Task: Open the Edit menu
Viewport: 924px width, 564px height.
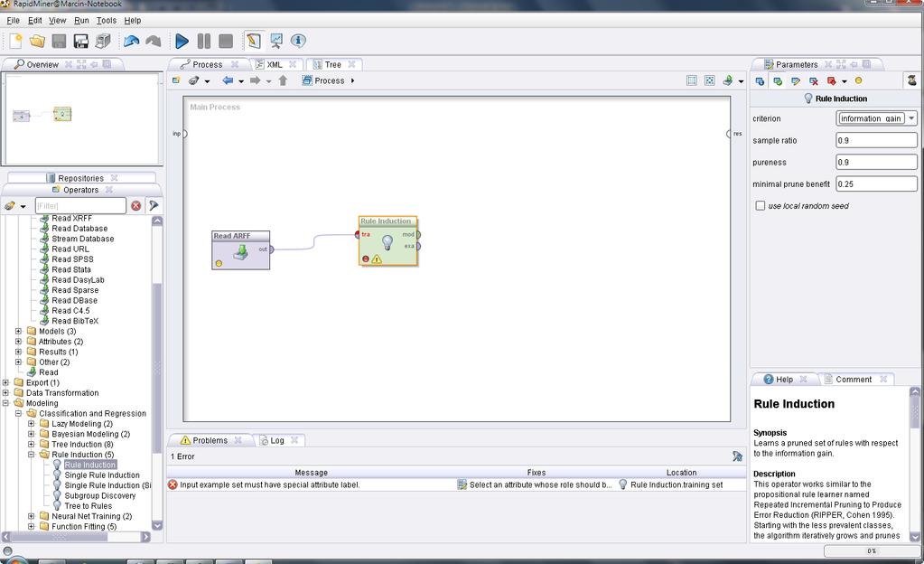Action: (34, 20)
